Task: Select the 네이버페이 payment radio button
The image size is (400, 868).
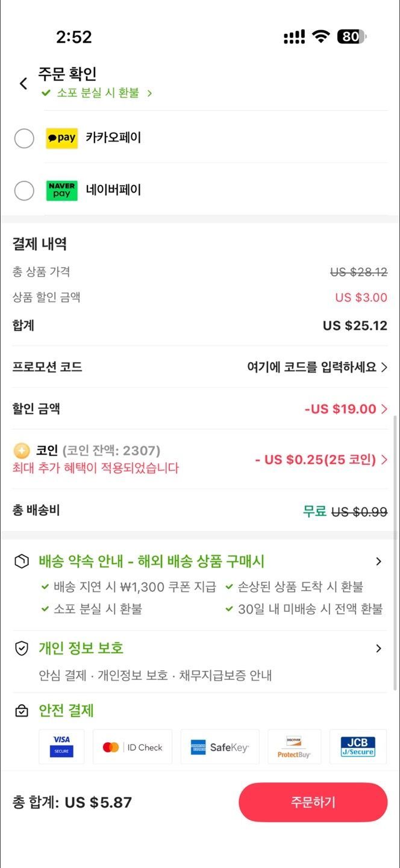Action: (x=24, y=190)
